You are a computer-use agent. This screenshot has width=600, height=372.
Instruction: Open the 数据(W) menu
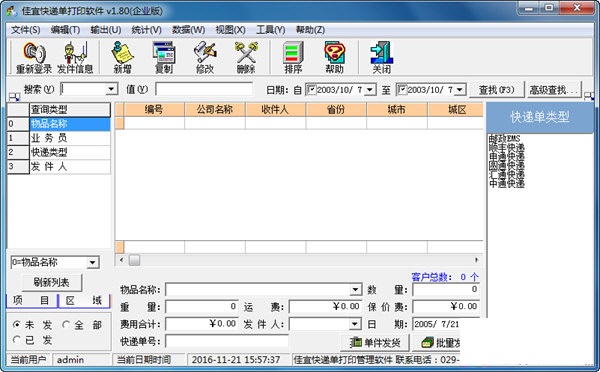(x=188, y=30)
